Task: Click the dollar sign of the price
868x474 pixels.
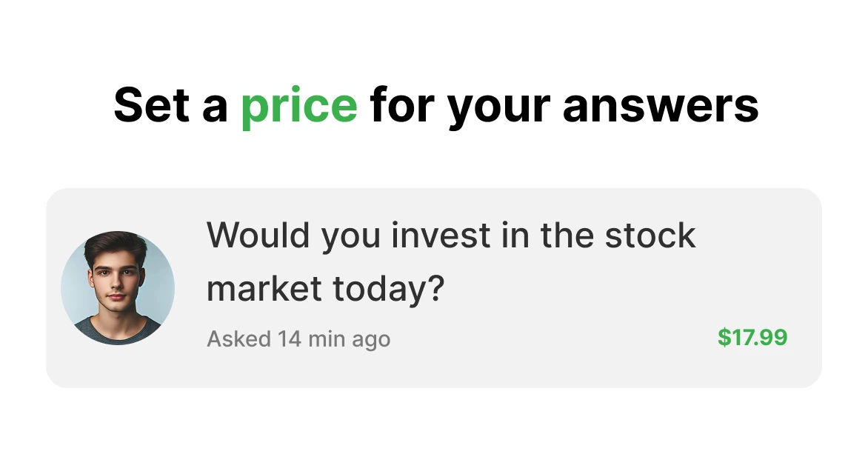Action: click(x=723, y=338)
